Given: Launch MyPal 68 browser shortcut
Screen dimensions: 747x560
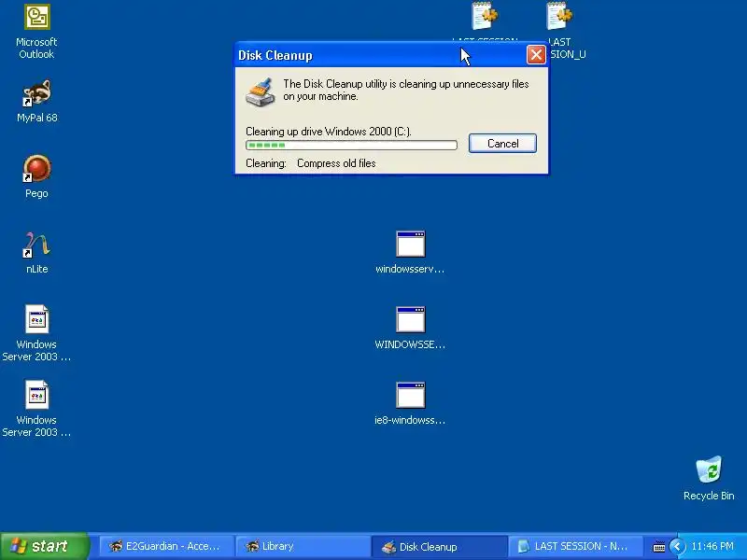Looking at the screenshot, I should (x=36, y=101).
